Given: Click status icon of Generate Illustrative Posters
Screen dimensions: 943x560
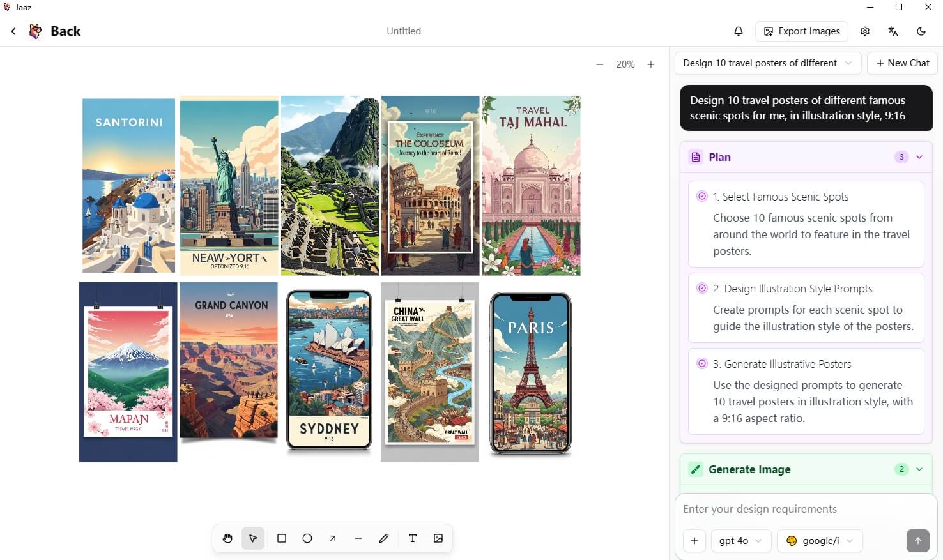Looking at the screenshot, I should [x=702, y=364].
